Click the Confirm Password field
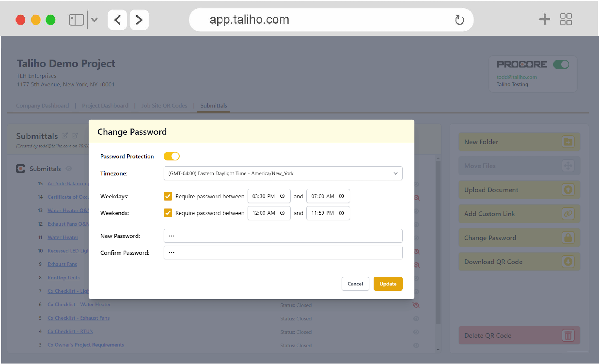The height and width of the screenshot is (364, 599). coord(283,253)
